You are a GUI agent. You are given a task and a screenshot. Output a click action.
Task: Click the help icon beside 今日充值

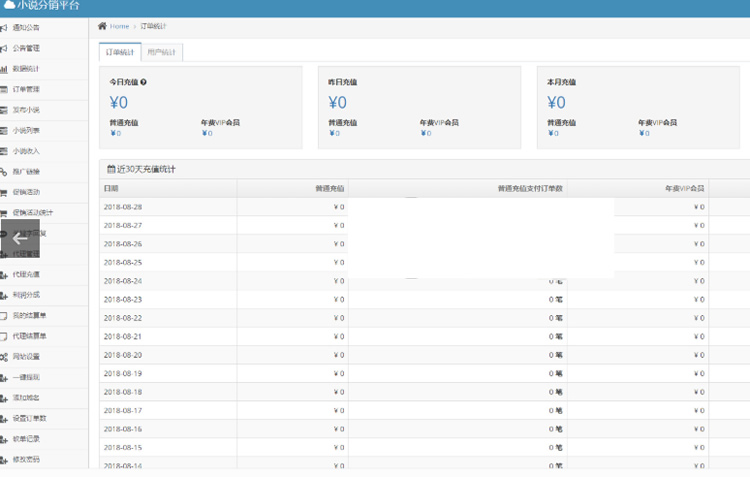(x=144, y=82)
